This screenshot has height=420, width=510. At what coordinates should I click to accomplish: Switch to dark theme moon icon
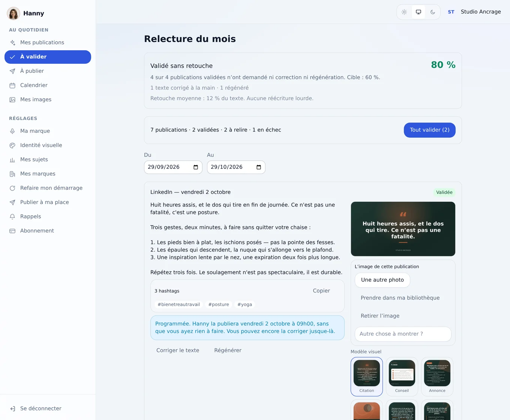pyautogui.click(x=433, y=12)
